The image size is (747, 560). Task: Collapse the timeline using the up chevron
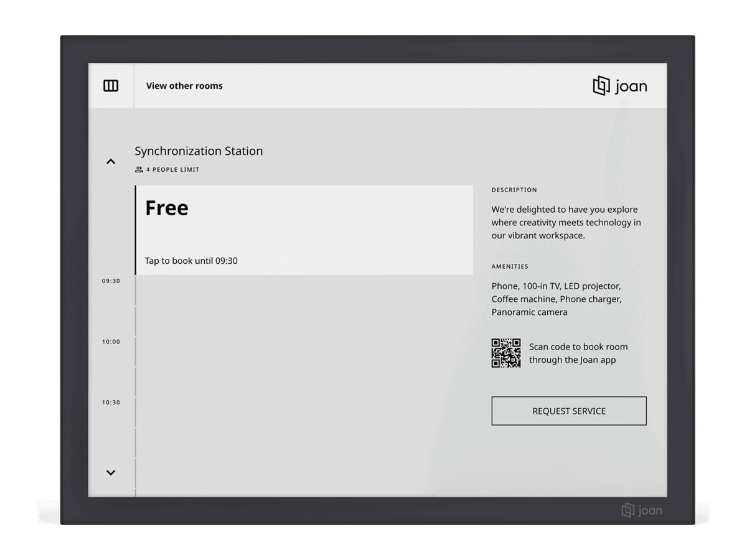point(111,161)
